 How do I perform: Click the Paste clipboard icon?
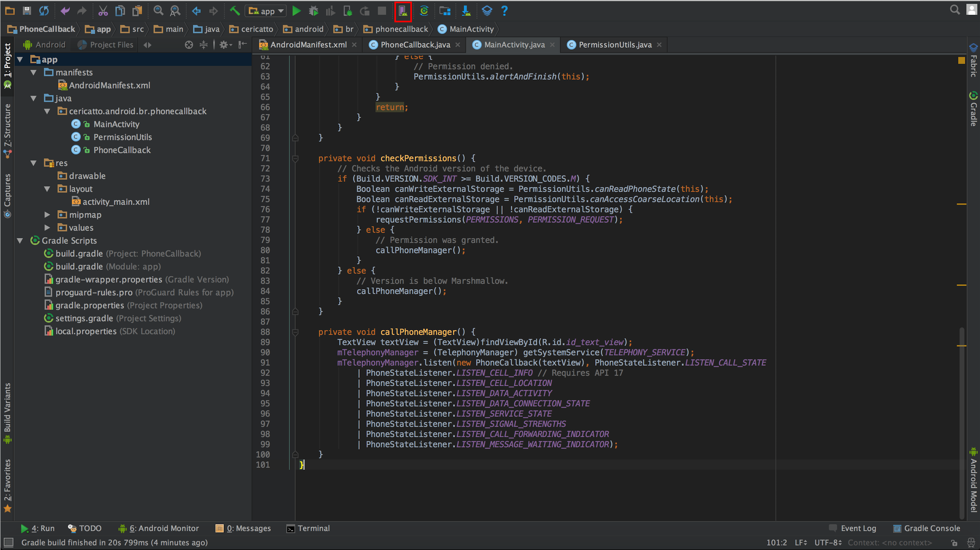tap(137, 11)
